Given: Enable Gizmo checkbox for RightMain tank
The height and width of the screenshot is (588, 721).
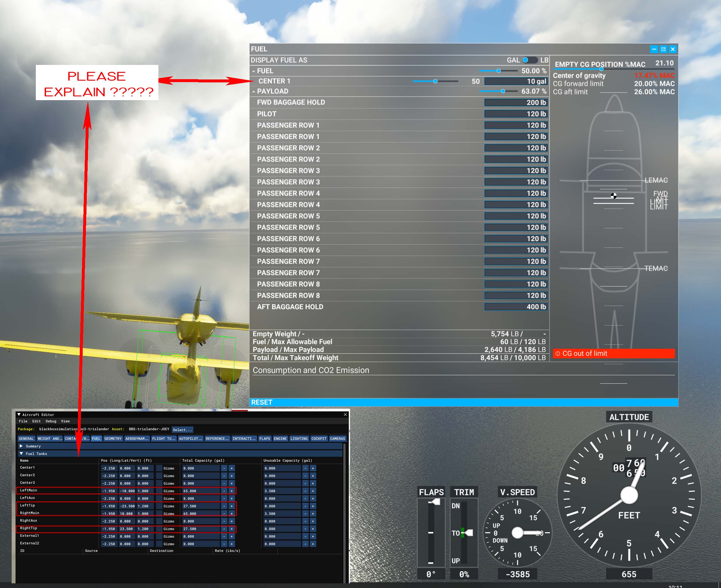Looking at the screenshot, I should click(x=159, y=513).
